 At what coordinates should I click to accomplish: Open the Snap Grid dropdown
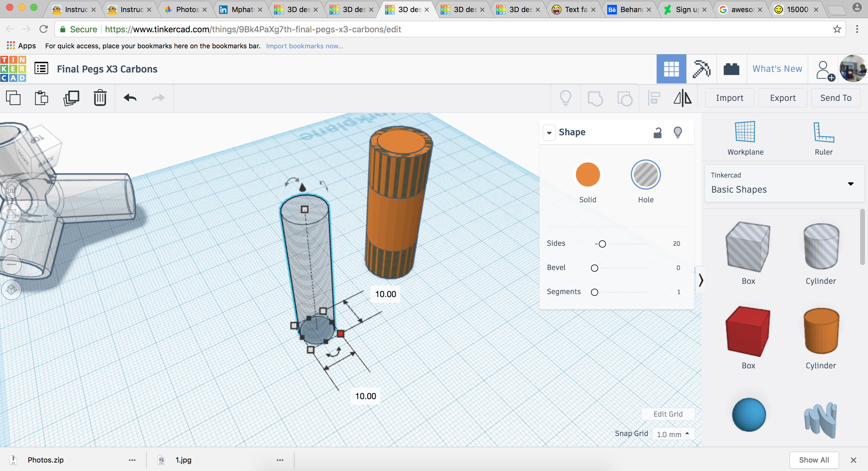[x=672, y=434]
